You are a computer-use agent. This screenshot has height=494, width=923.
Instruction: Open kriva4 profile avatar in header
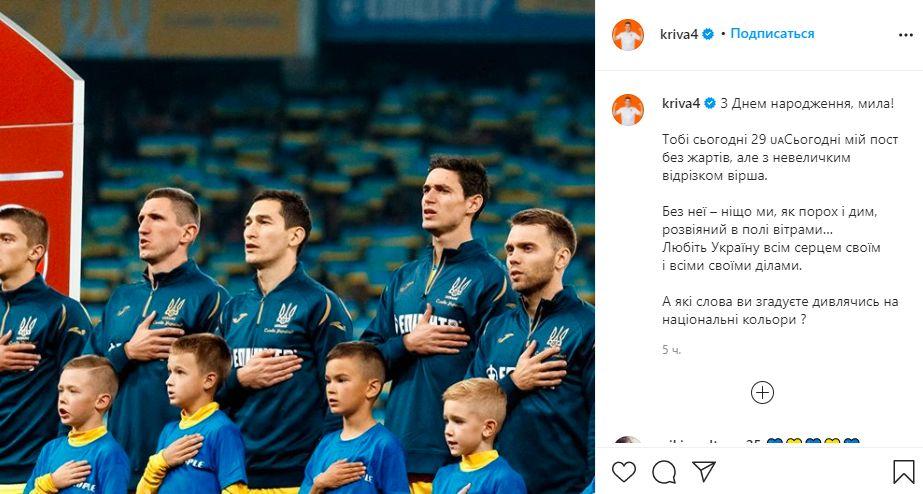(627, 35)
